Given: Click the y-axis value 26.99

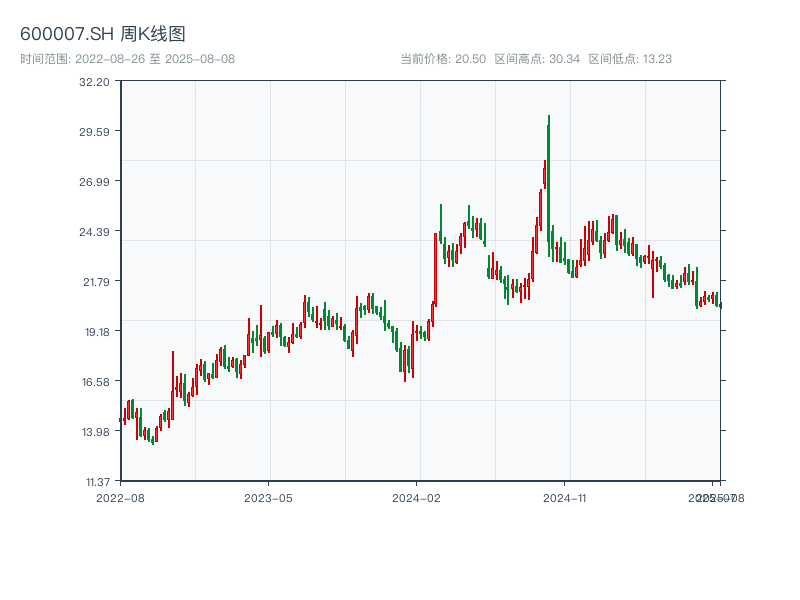Looking at the screenshot, I should tap(94, 182).
